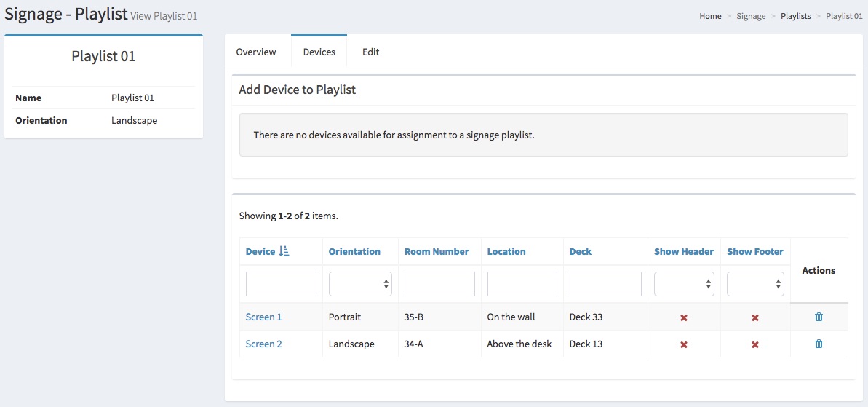Delete Screen 2 using trash icon
Viewport: 868px width, 407px height.
[x=819, y=344]
